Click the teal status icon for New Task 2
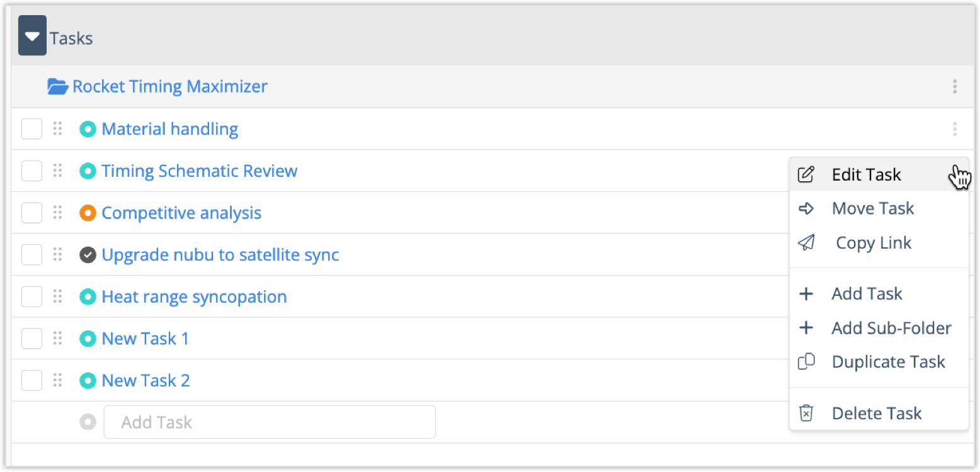Image resolution: width=980 pixels, height=472 pixels. click(88, 381)
